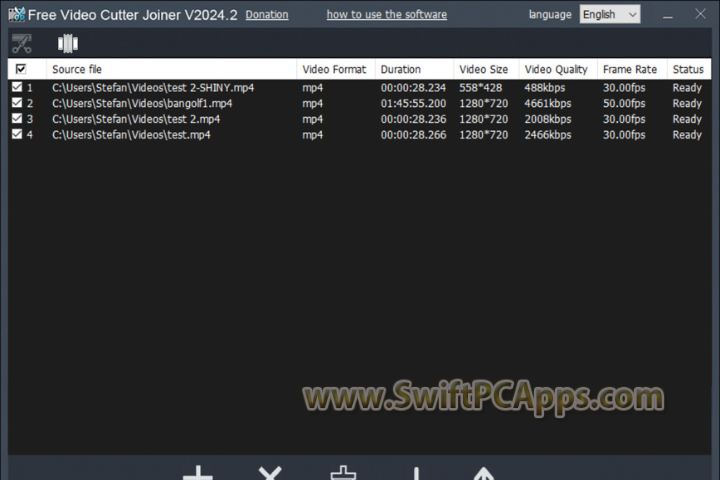This screenshot has height=480, width=720.
Task: Toggle the select-all checkbox in header
Action: 21,69
